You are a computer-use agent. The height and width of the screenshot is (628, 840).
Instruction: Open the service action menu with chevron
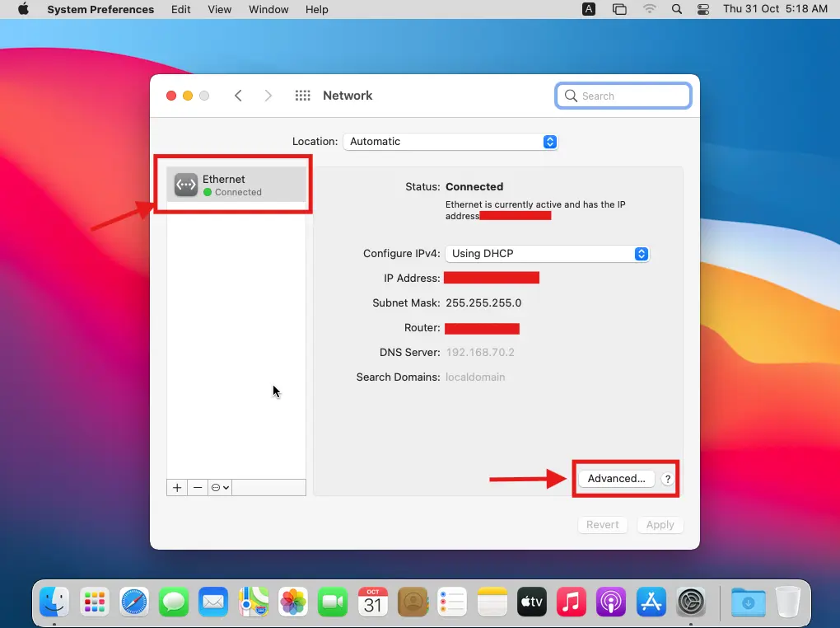click(x=220, y=488)
